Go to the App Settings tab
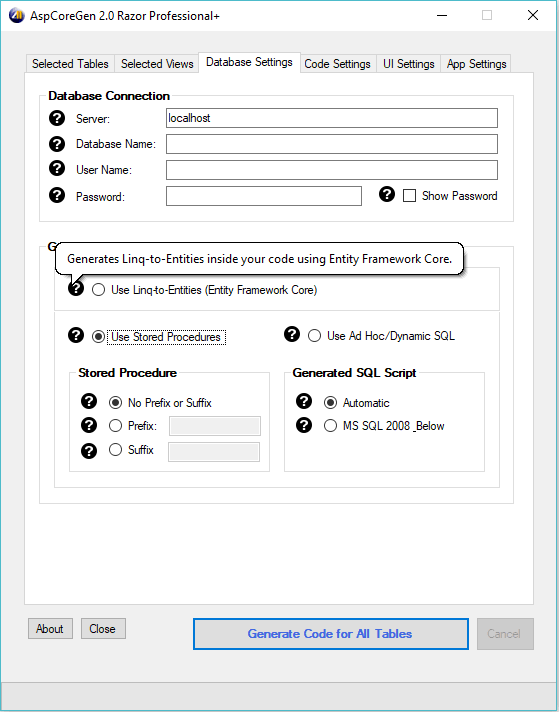Viewport: 559px width, 712px height. click(x=476, y=64)
